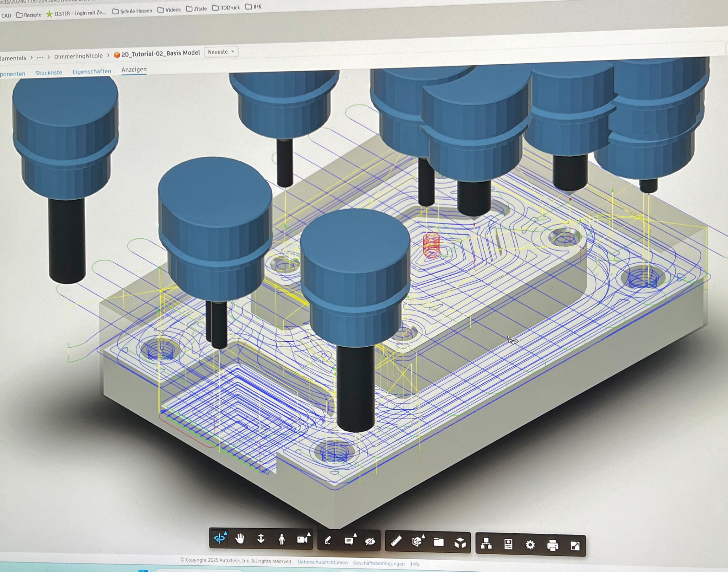Activate the Pan hand tool
Viewport: 728px width, 572px height.
240,539
